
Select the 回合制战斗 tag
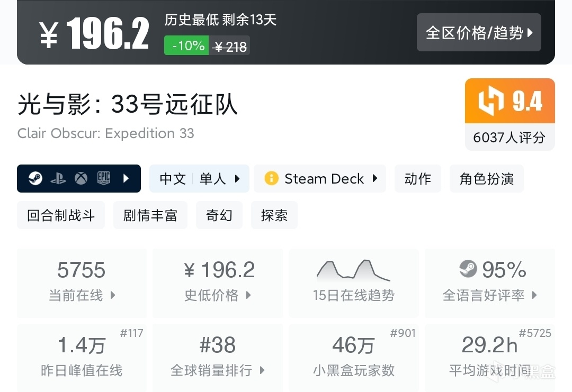(x=61, y=215)
